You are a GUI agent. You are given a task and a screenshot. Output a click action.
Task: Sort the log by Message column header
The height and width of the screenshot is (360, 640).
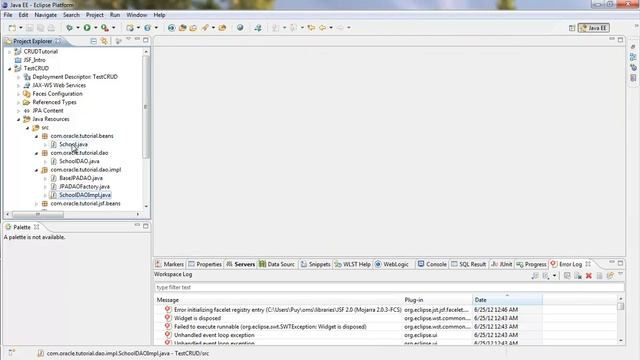pos(278,300)
